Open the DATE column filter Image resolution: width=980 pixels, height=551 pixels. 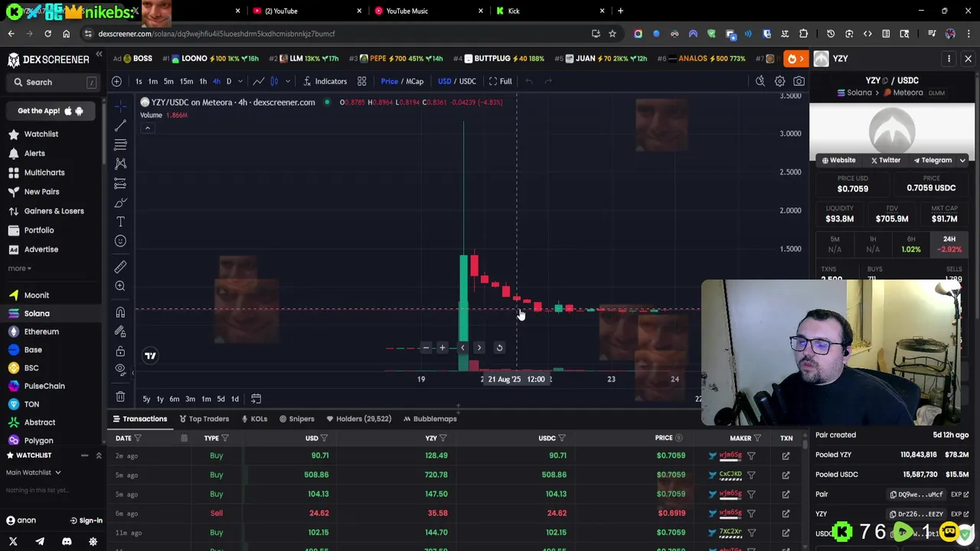pyautogui.click(x=138, y=438)
